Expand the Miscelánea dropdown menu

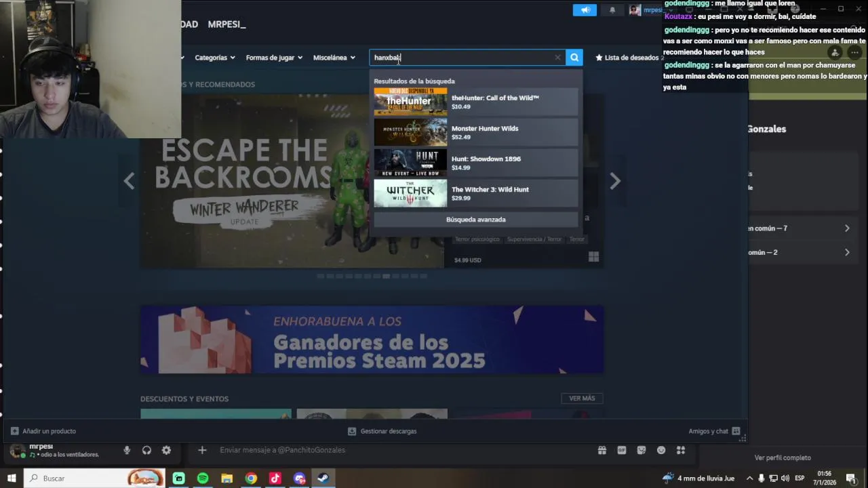(334, 58)
